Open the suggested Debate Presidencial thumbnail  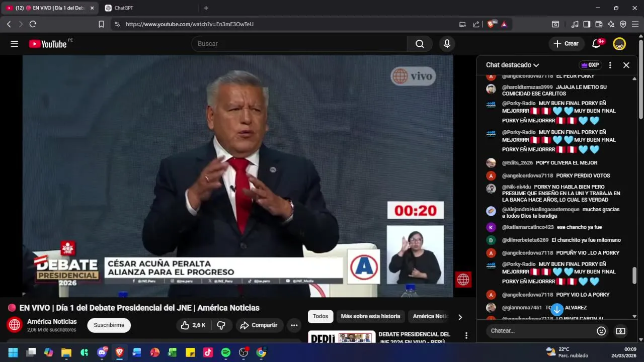pos(342,337)
